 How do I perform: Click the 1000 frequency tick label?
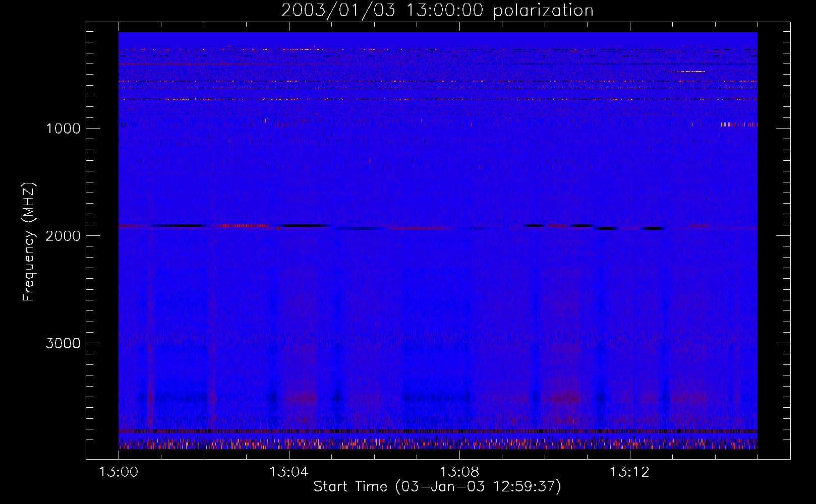coord(64,129)
